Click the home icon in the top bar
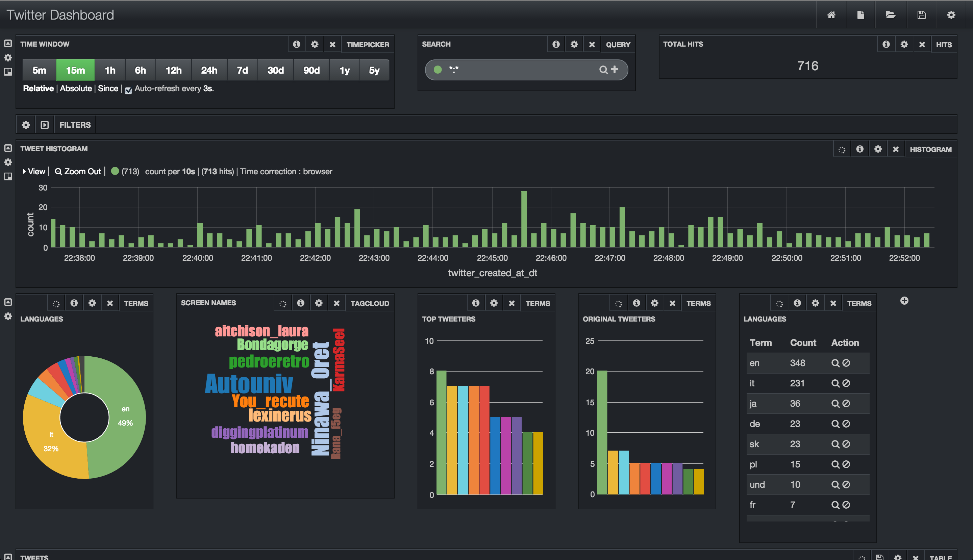Screen dimensions: 973x560 (x=831, y=15)
